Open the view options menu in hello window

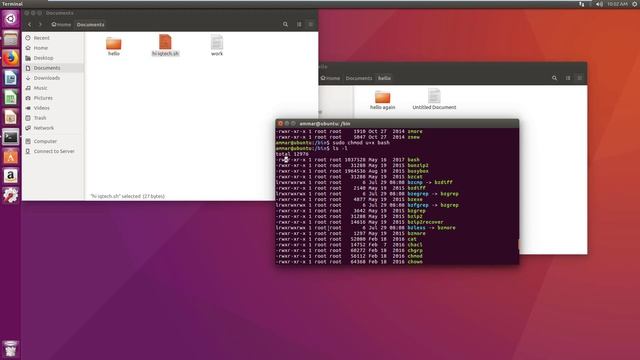[x=580, y=78]
